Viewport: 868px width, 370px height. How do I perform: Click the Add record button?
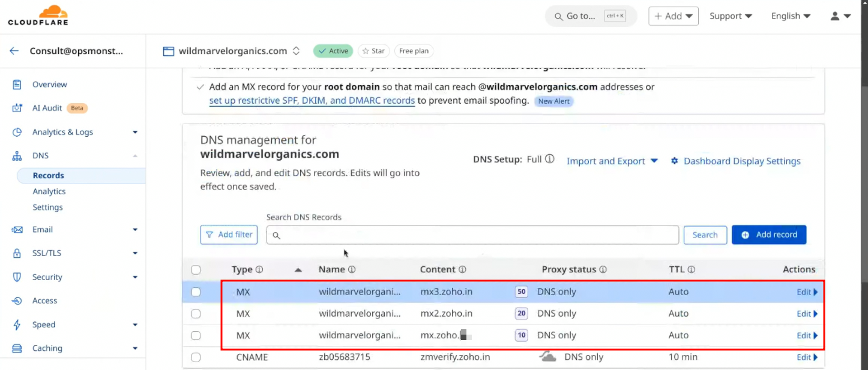point(768,234)
